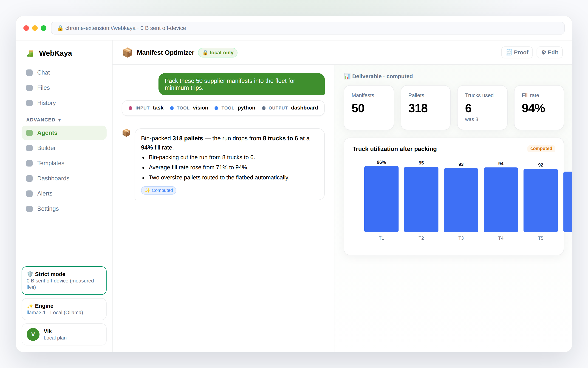Collapse the ADVANCED section arrow
The image size is (588, 368).
tap(59, 120)
